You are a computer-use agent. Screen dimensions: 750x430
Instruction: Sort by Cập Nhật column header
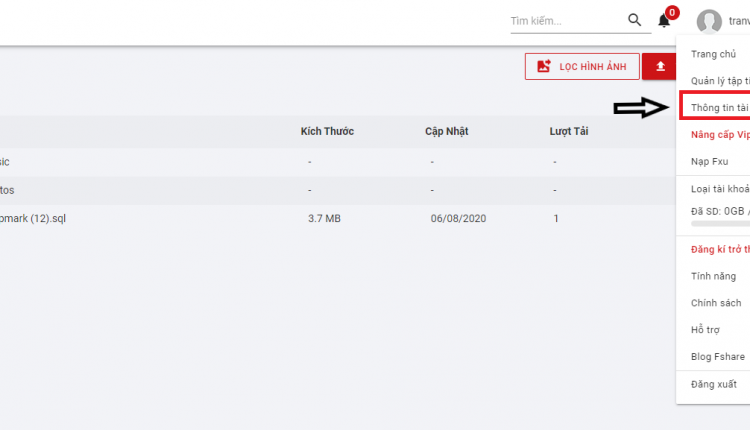[446, 131]
